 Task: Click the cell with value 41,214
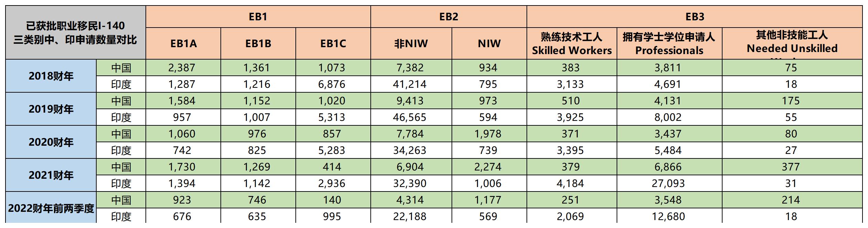pyautogui.click(x=410, y=84)
